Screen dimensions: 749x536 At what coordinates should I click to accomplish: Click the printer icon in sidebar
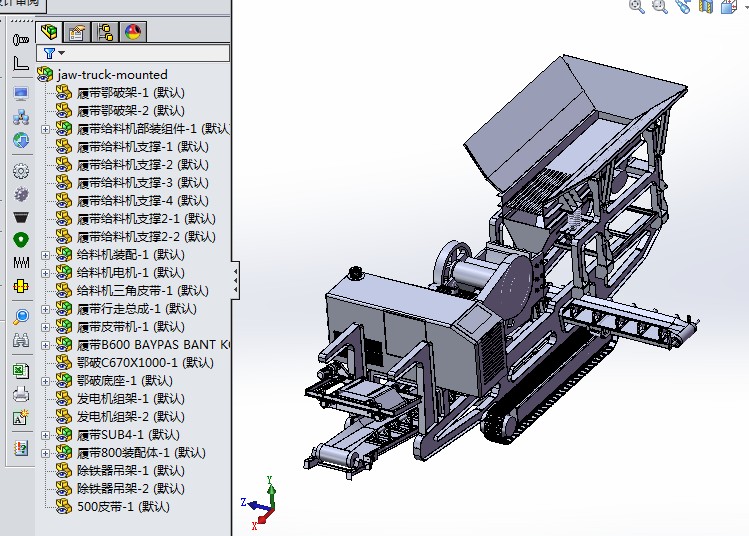pos(21,395)
